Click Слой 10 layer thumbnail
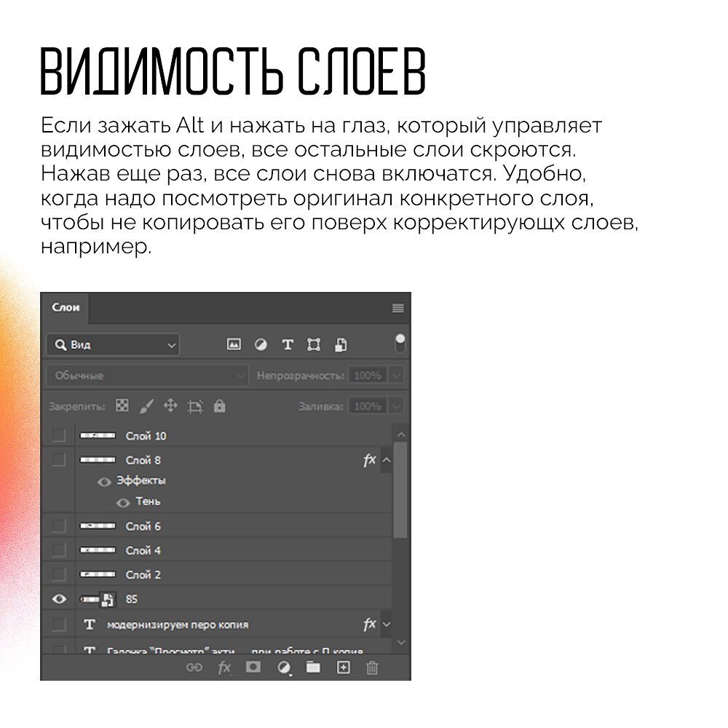This screenshot has height=728, width=728. (98, 435)
